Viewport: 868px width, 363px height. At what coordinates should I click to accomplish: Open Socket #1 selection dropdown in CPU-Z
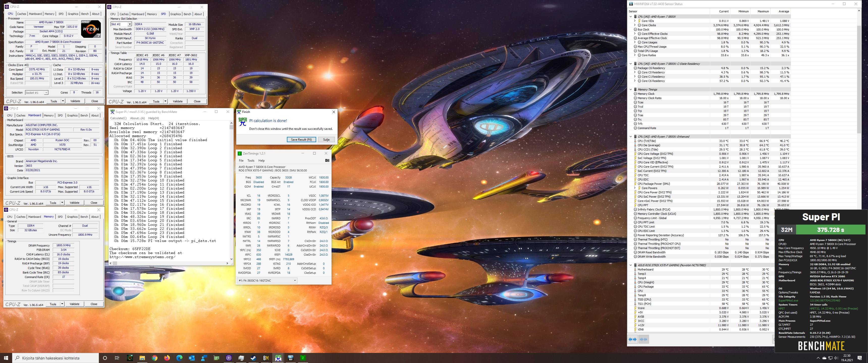point(37,93)
